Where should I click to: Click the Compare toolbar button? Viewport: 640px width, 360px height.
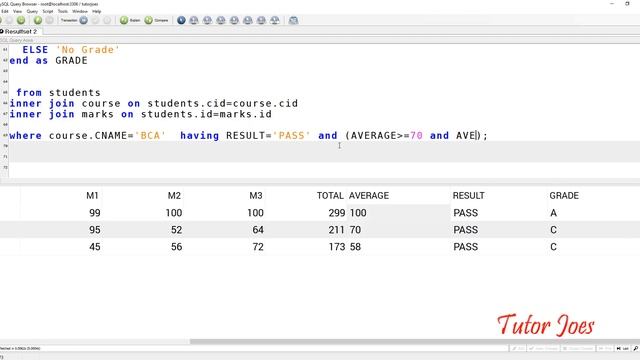156,20
